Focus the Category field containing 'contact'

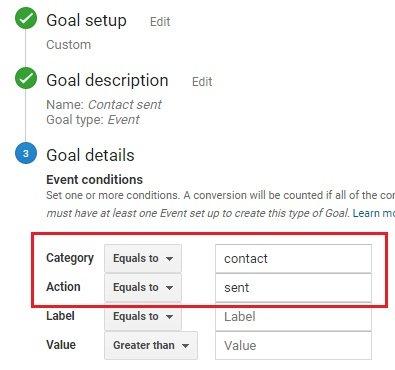point(293,259)
